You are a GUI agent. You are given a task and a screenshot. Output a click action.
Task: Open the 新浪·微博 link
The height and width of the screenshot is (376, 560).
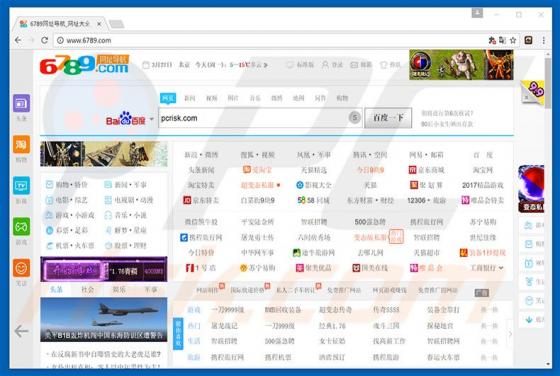(201, 155)
